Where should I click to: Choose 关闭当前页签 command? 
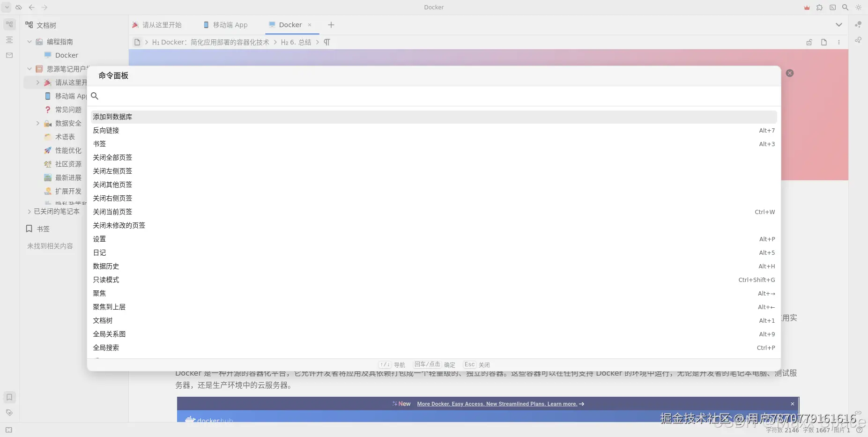[x=434, y=212]
